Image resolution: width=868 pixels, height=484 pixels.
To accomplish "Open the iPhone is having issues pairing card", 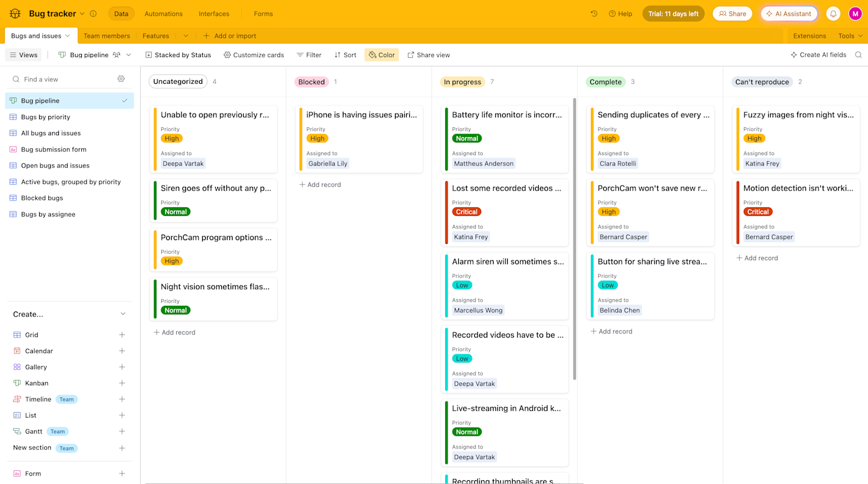I will pos(359,139).
